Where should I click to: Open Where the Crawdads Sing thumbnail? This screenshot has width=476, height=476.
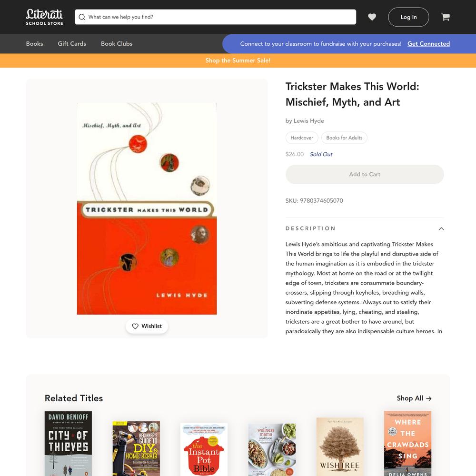[408, 444]
